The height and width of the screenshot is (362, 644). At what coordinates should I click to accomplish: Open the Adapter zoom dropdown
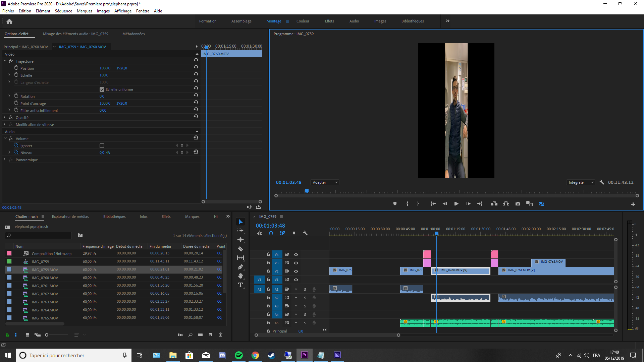click(325, 182)
